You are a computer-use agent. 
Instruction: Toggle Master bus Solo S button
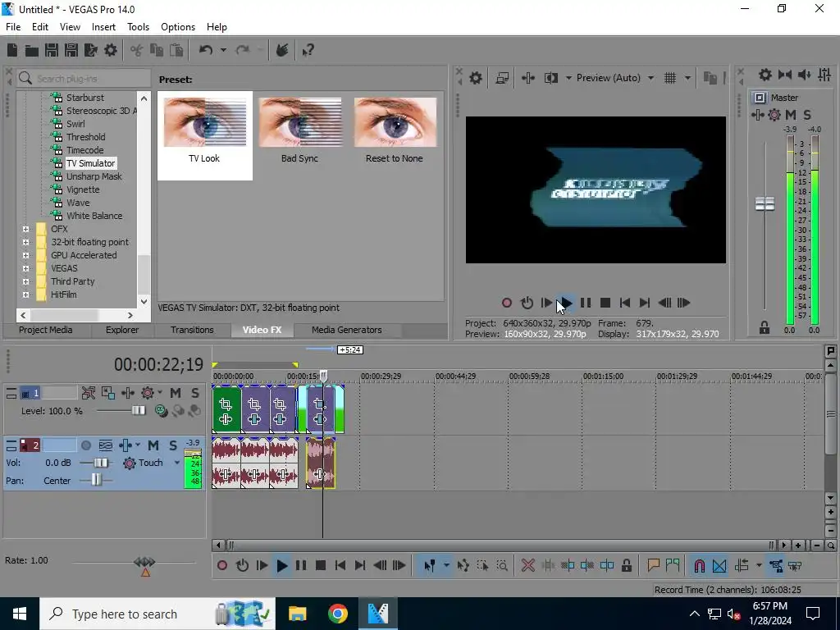pos(807,115)
